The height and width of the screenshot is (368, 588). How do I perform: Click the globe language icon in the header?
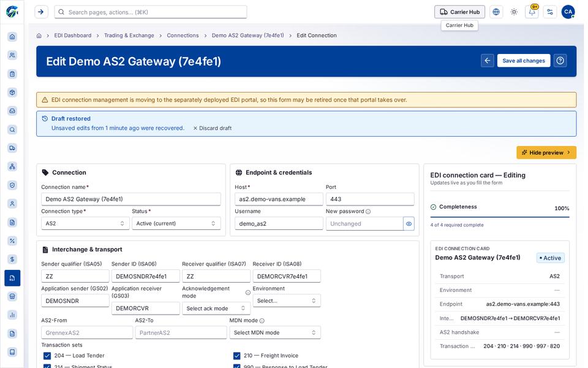(496, 12)
